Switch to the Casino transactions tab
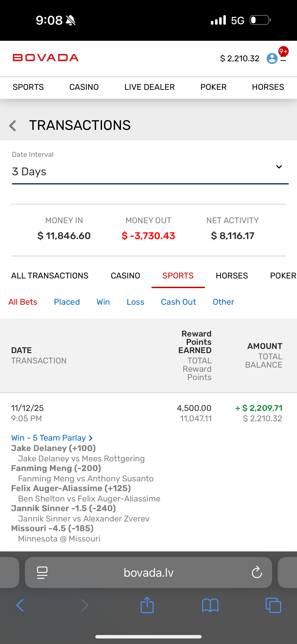 click(x=125, y=276)
